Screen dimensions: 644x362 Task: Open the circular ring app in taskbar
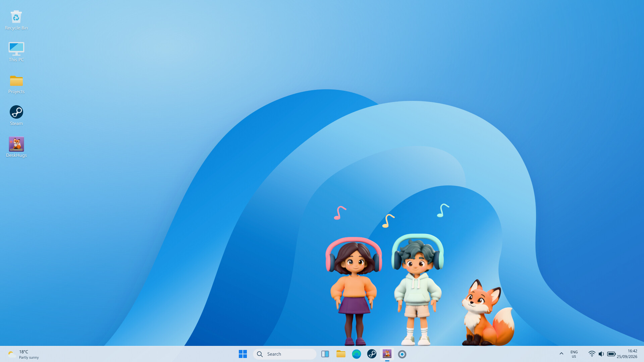pos(402,354)
